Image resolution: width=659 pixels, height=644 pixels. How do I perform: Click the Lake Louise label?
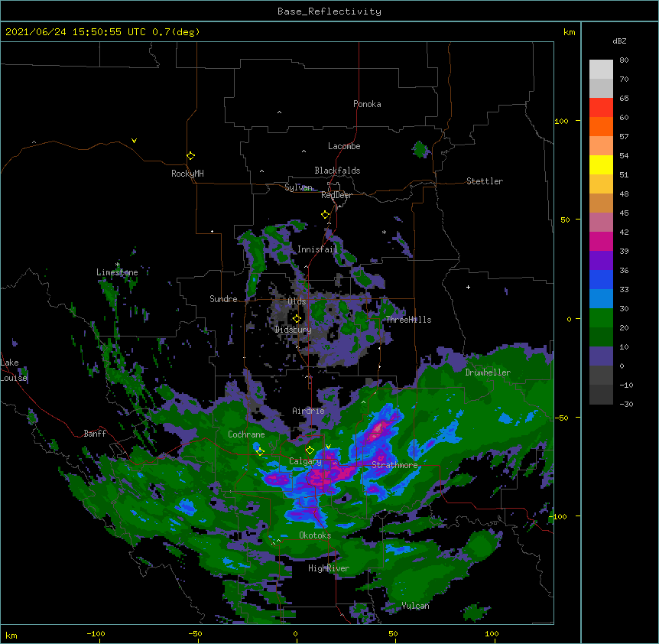(x=13, y=370)
